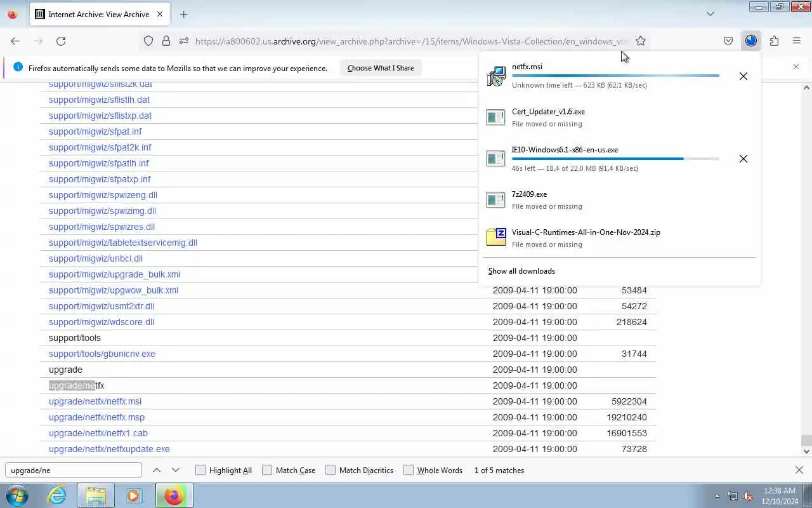Open support/migwiz/wdscore.dll link
The image size is (812, 508).
[101, 322]
